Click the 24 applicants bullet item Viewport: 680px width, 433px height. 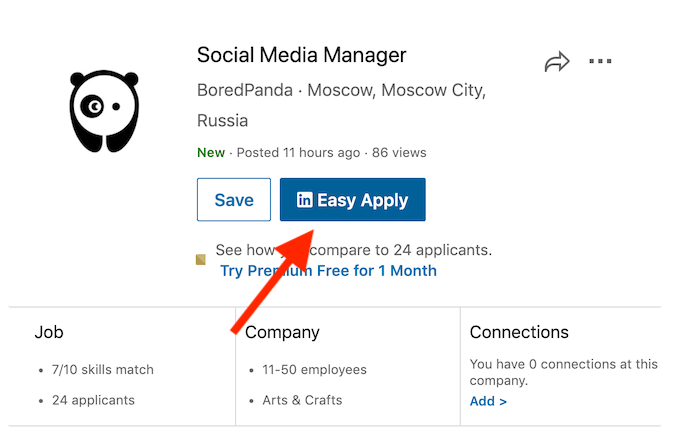coord(93,400)
